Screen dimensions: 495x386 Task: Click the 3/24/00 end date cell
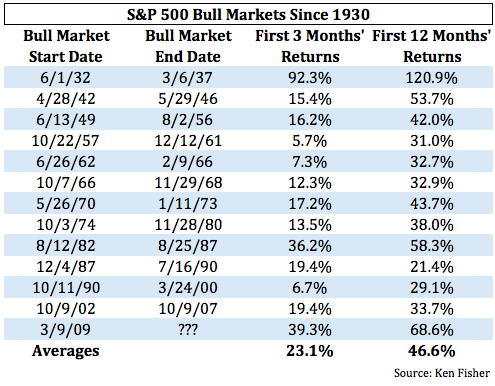(188, 288)
